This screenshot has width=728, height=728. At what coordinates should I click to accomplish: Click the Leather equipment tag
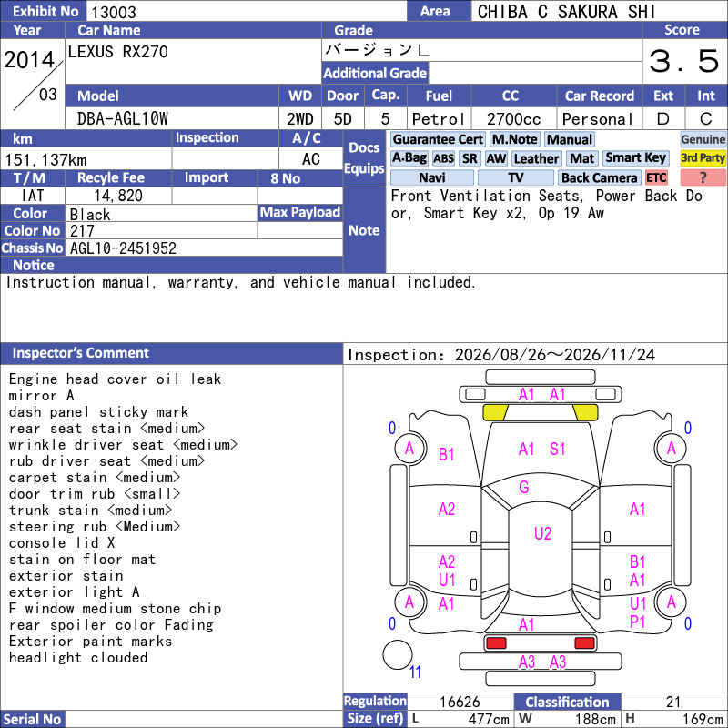tap(536, 158)
